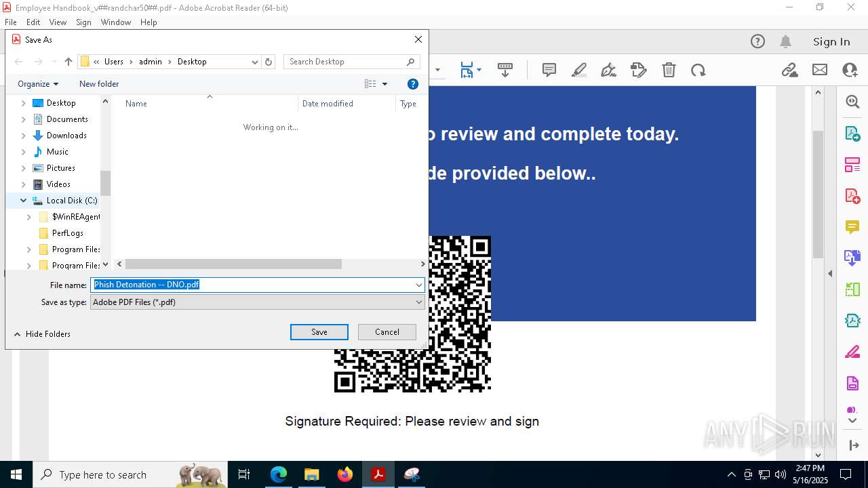Click the Request signature stamp icon

(x=638, y=70)
